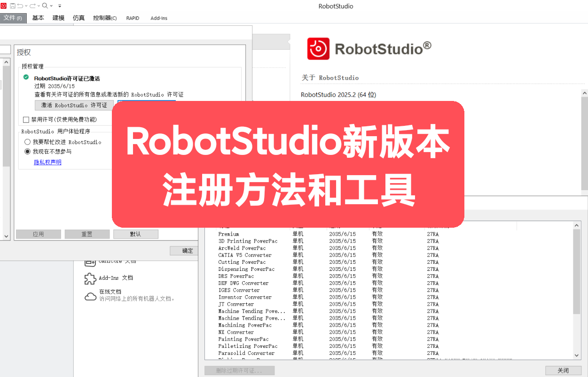The width and height of the screenshot is (588, 377).
Task: Open 在线文档 via the cloud icon
Action: [x=90, y=296]
